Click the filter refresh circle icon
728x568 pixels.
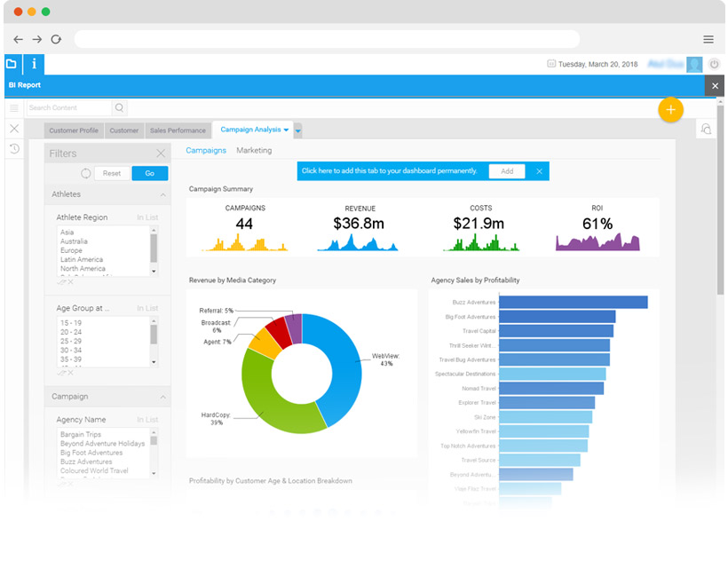click(86, 174)
